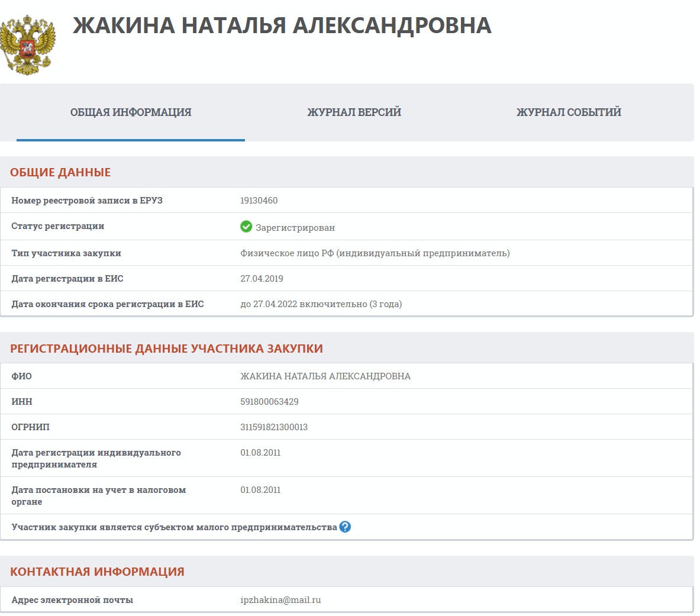Click the до 27.04.2022 включительно expiry value
Image resolution: width=700 pixels, height=616 pixels.
coord(321,304)
